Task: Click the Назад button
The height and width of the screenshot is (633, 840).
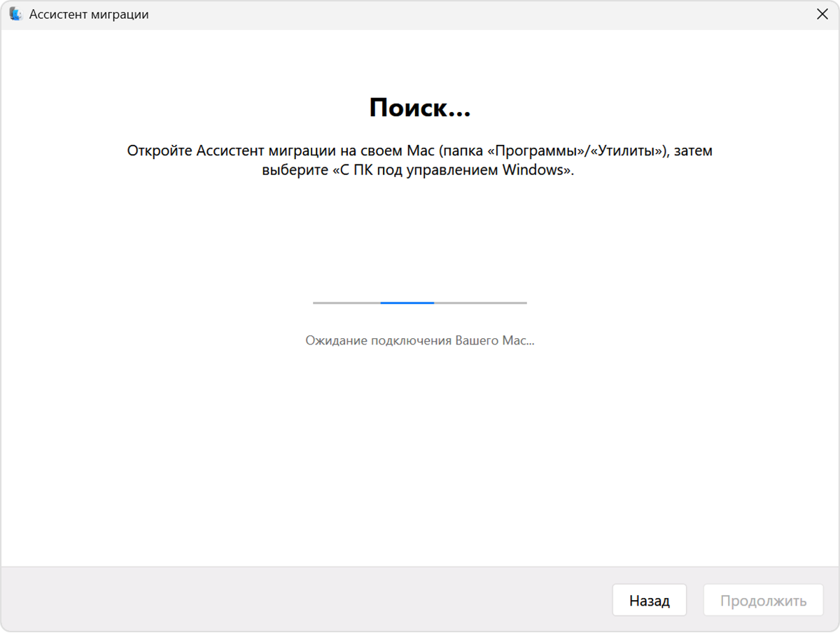Action: [x=649, y=600]
